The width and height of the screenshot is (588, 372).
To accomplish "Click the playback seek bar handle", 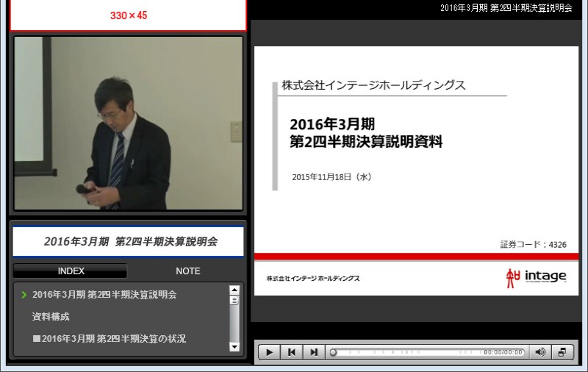I will pos(333,352).
